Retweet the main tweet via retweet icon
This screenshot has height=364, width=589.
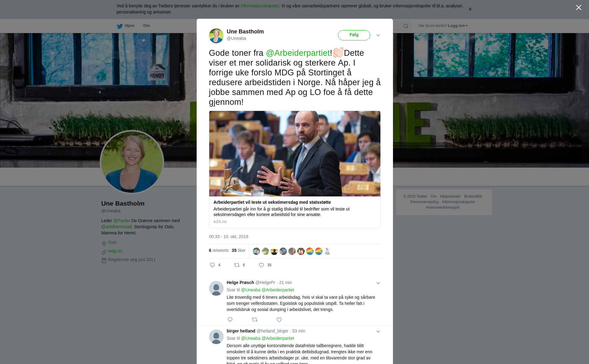coord(237,265)
